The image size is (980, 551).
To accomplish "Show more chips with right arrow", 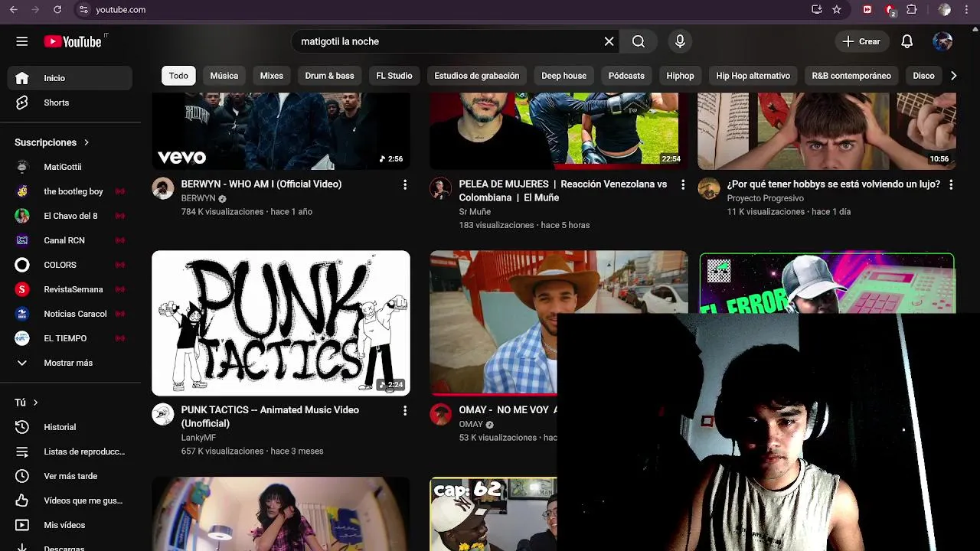I will click(x=953, y=76).
